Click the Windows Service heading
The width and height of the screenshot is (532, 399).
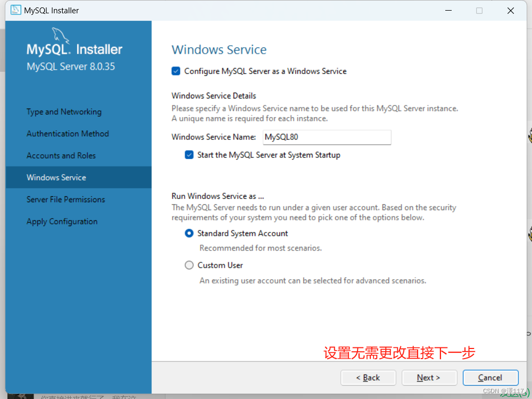219,49
